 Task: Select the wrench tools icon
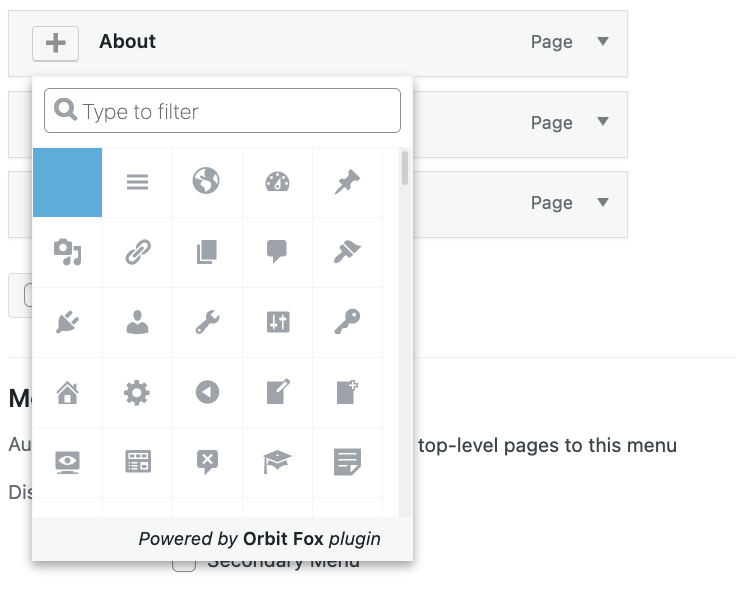click(x=207, y=322)
